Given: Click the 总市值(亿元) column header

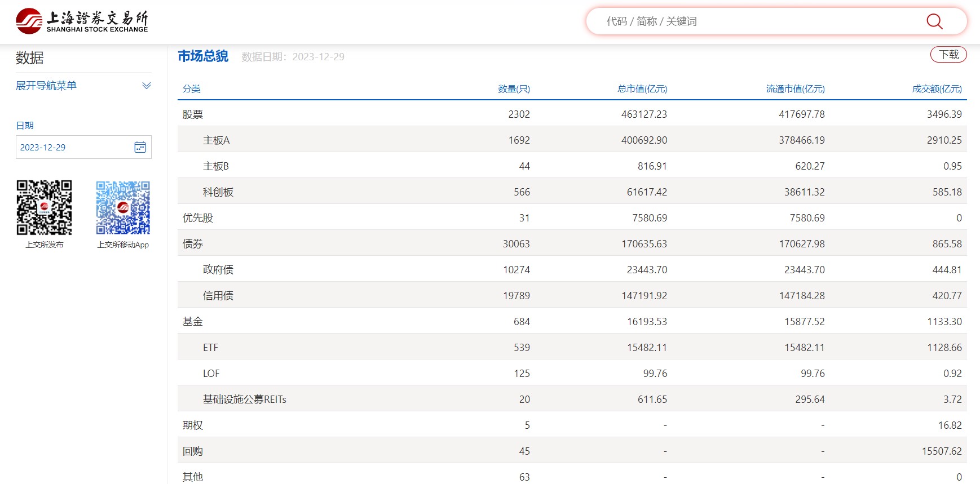Looking at the screenshot, I should (642, 89).
